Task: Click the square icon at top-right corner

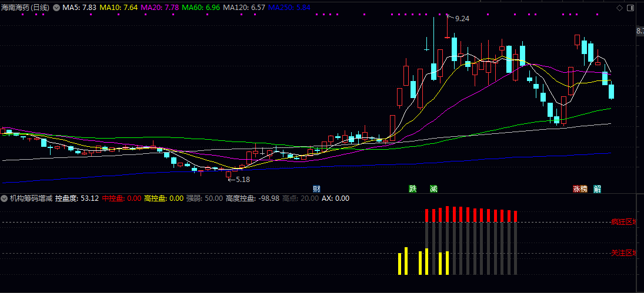Action: pyautogui.click(x=632, y=8)
